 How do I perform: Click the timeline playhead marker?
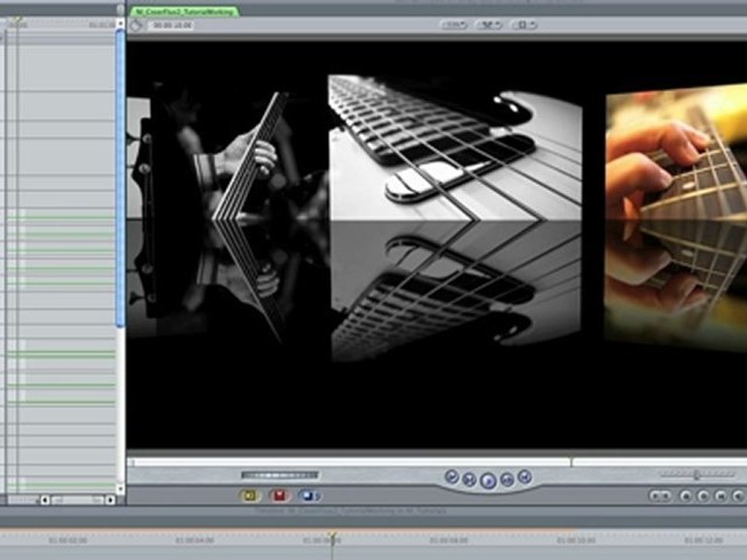pos(332,537)
